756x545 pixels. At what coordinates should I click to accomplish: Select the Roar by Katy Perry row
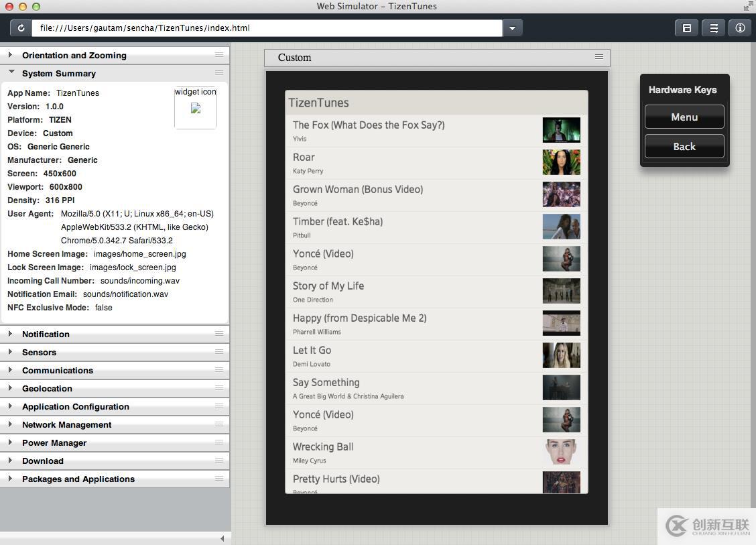pos(436,163)
